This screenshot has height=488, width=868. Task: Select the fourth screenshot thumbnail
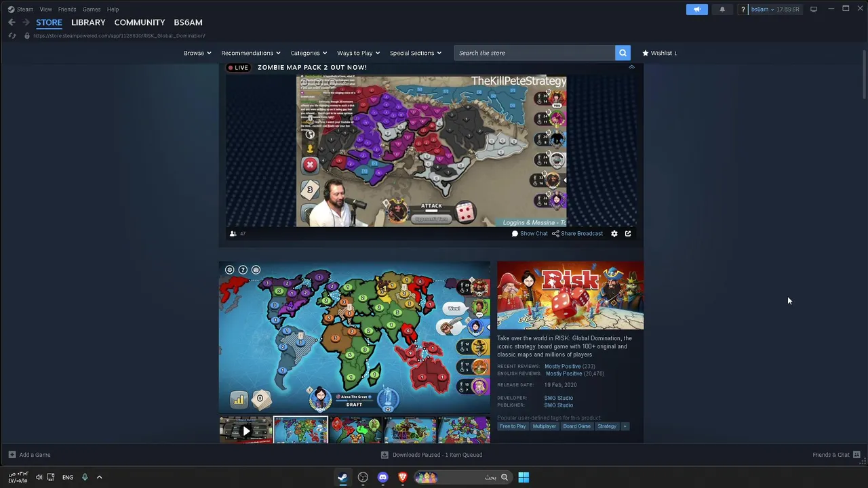click(x=410, y=430)
